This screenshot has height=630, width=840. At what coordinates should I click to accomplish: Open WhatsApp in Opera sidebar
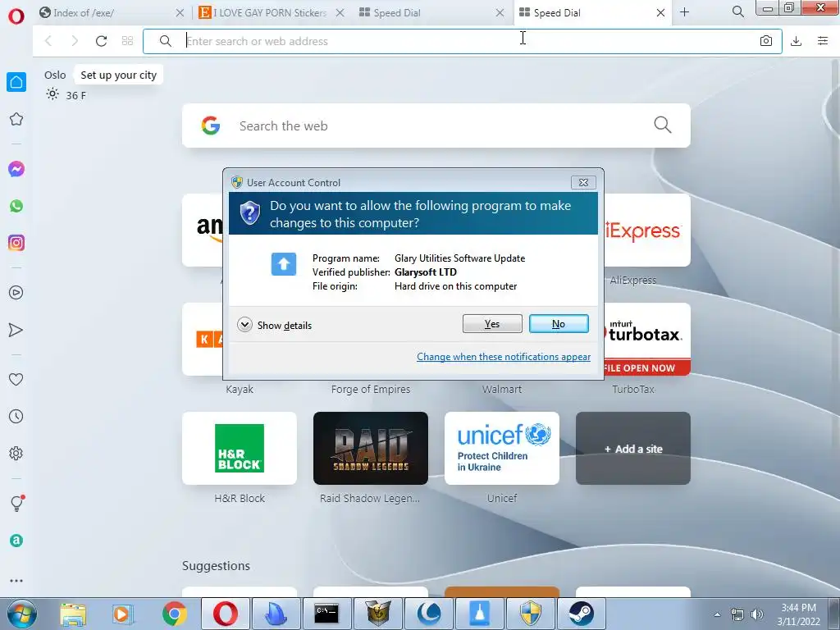[16, 206]
